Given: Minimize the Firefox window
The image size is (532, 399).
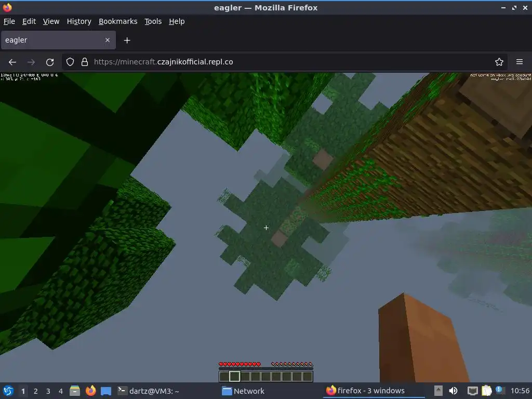Looking at the screenshot, I should (503, 7).
